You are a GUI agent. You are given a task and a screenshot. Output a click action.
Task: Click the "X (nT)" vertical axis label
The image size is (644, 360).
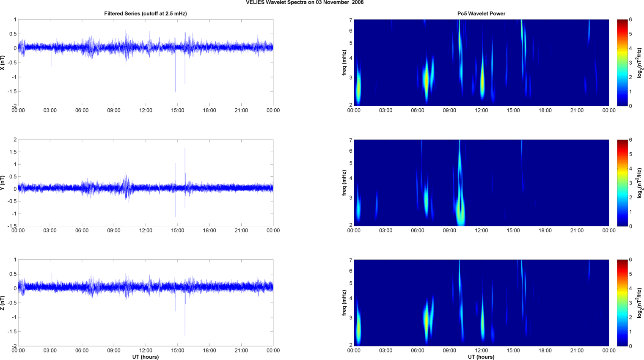coord(3,63)
